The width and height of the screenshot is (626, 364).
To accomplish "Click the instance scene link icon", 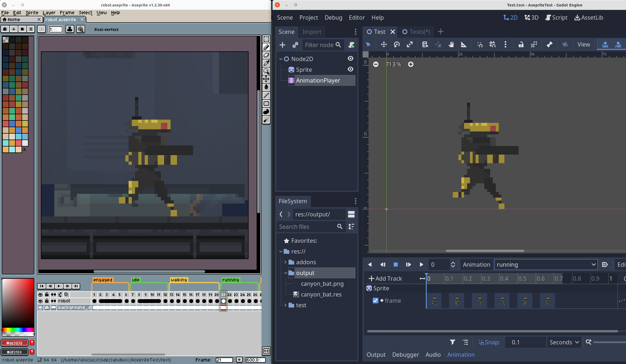I will tap(295, 45).
